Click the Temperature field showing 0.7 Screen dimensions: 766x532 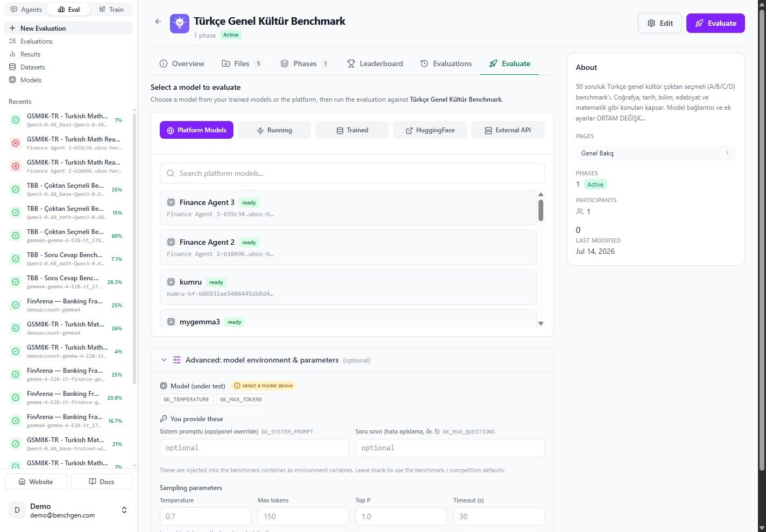click(x=205, y=516)
